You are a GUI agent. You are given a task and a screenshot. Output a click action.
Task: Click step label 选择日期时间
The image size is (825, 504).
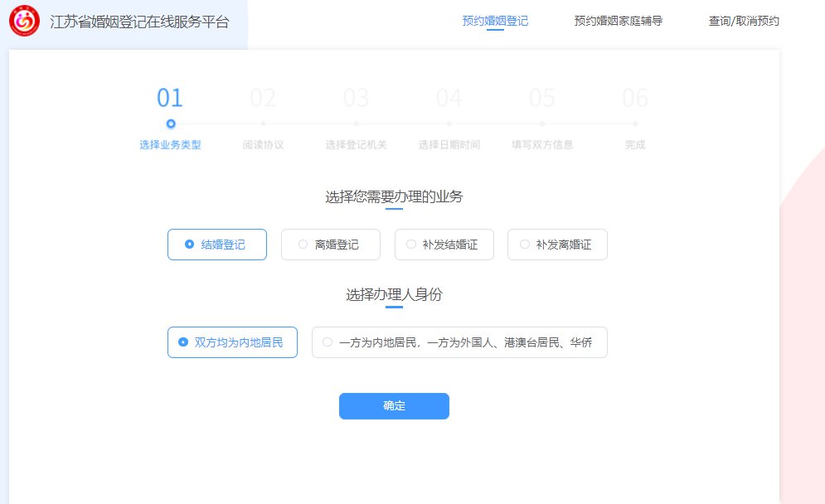coord(449,145)
